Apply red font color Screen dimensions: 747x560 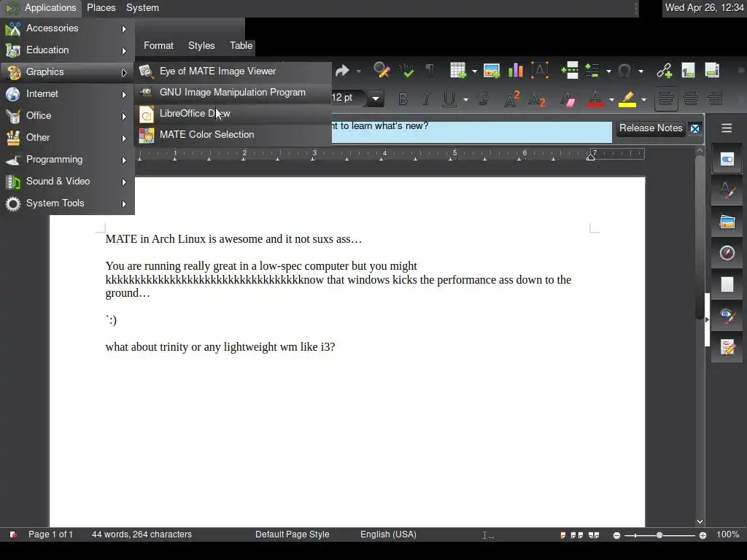[595, 99]
